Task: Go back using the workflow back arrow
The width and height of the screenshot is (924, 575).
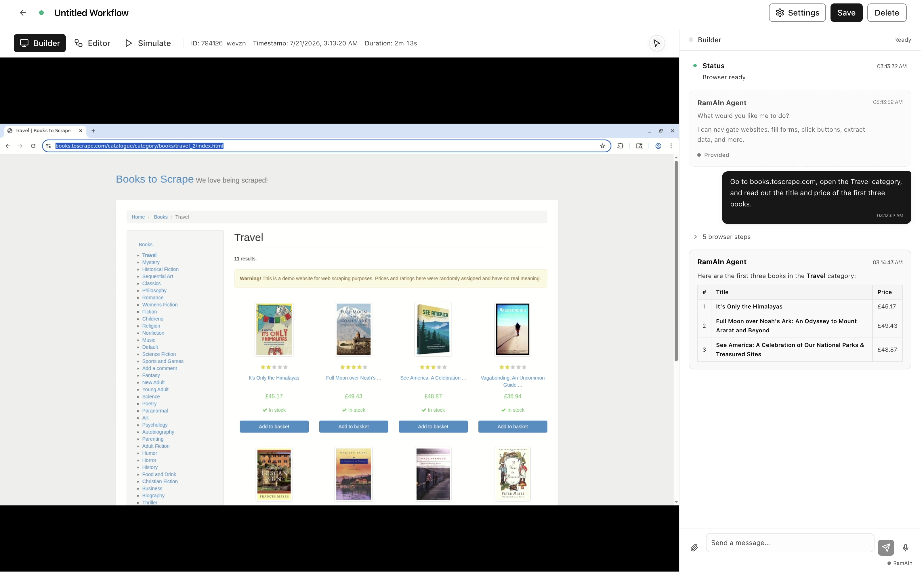Action: point(23,13)
